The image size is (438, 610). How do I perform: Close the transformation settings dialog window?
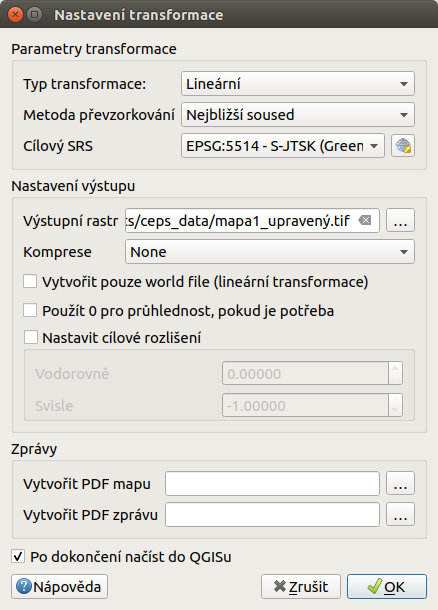tap(16, 15)
